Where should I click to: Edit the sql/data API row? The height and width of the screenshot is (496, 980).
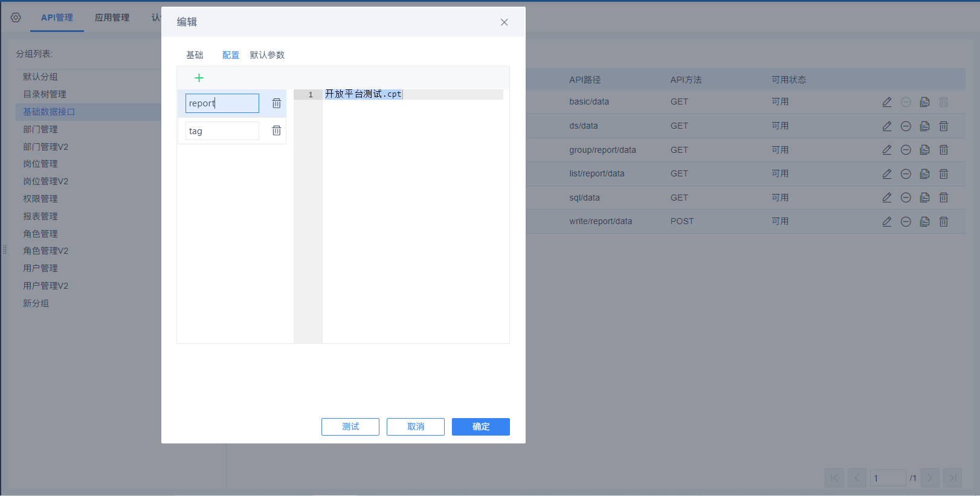[886, 198]
